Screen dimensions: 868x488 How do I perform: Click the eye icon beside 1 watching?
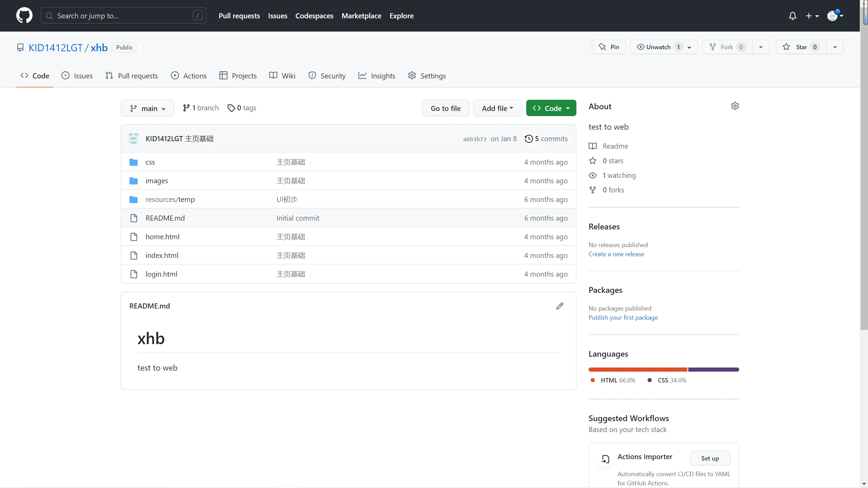[x=593, y=175]
